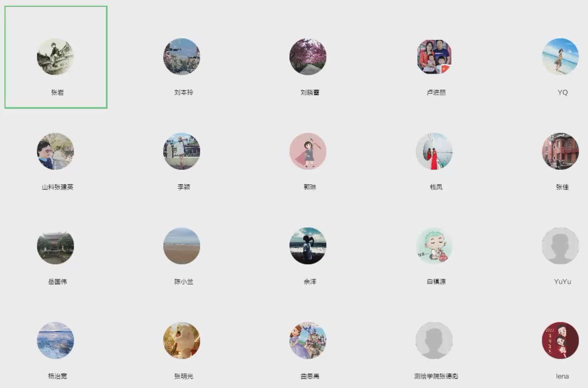The height and width of the screenshot is (388, 588).
Task: Select 陈小兰's beach landscape avatar
Action: 182,246
